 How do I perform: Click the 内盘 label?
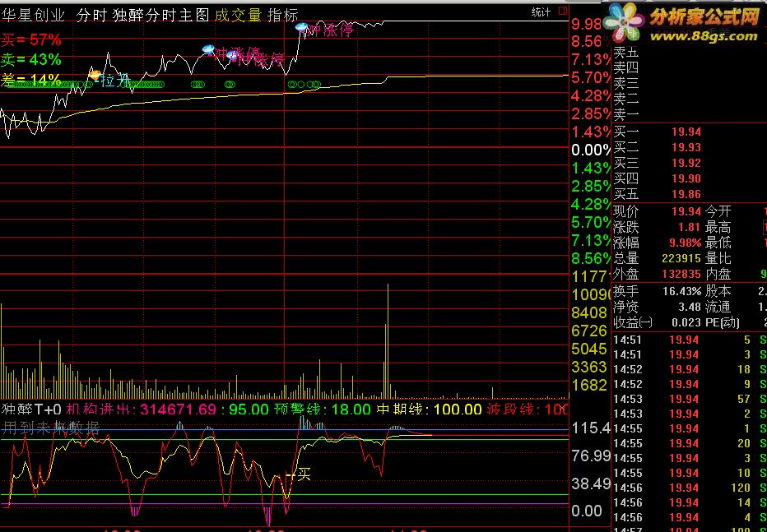pos(718,274)
